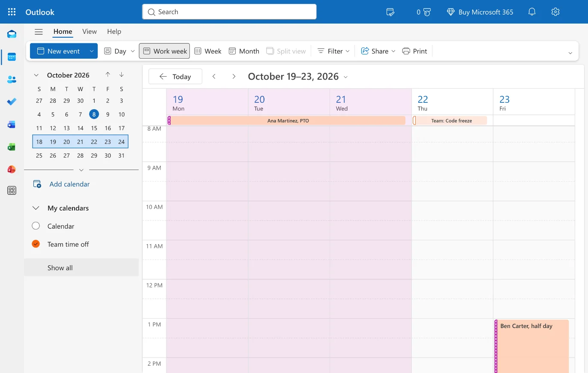Go to the previous work week

(x=214, y=76)
